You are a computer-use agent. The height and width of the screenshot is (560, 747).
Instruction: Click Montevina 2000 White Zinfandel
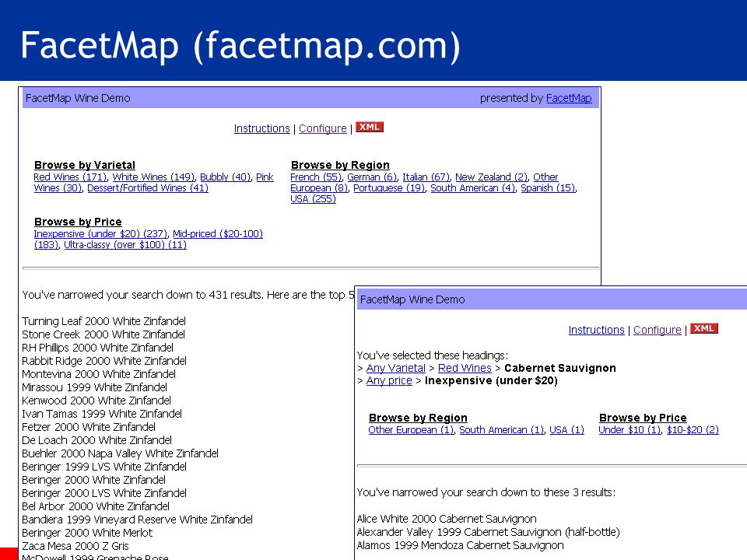tap(99, 374)
